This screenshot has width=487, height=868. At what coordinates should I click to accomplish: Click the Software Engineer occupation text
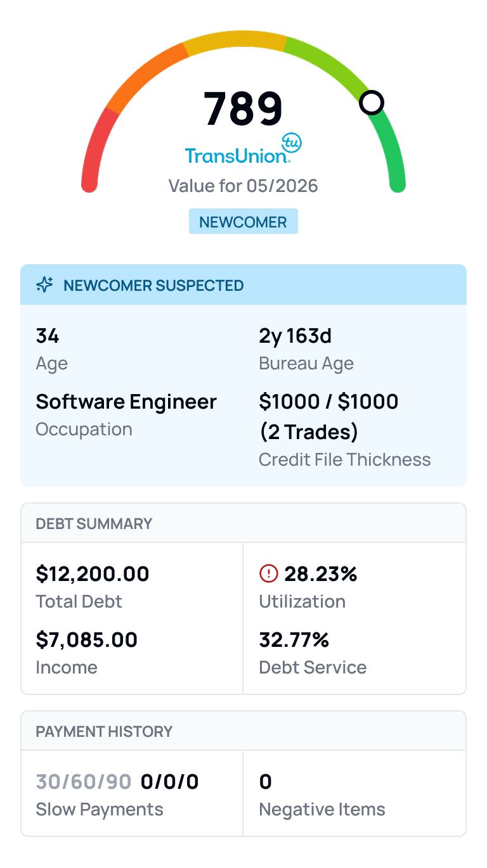point(126,402)
